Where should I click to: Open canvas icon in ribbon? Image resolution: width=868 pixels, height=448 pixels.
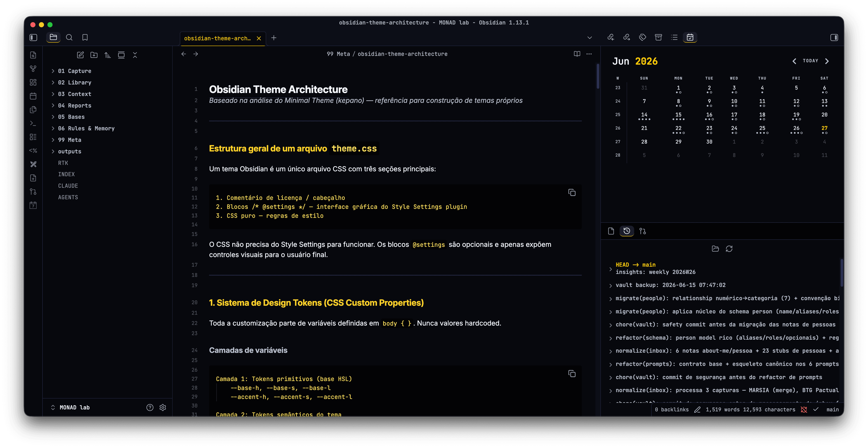pos(33,82)
